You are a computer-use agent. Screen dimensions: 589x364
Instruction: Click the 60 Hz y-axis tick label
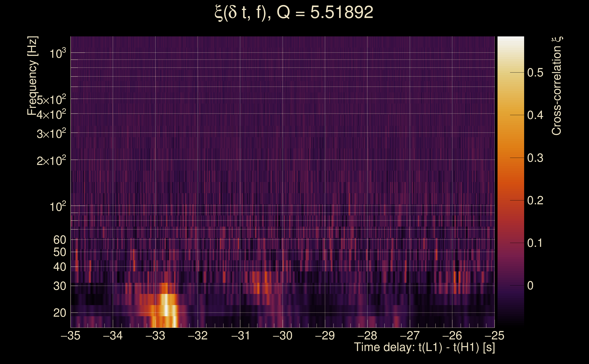coord(59,240)
